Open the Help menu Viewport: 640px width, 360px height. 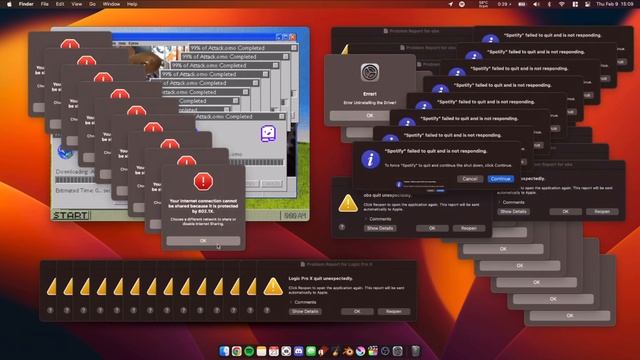pyautogui.click(x=132, y=4)
